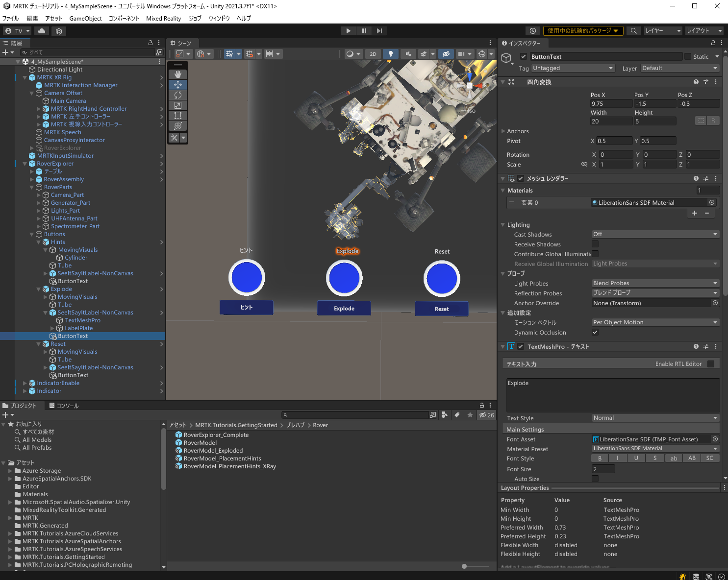Toggle Hierarchy panel lock icon
The image size is (728, 580).
point(151,43)
